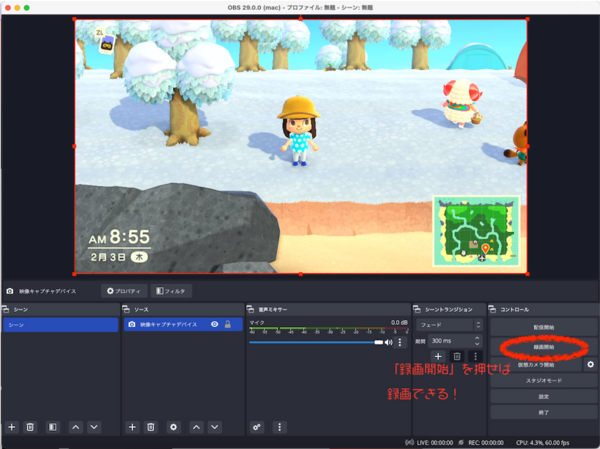The image size is (600, 449).
Task: Open source properties gear in sources toolbar
Action: point(173,427)
